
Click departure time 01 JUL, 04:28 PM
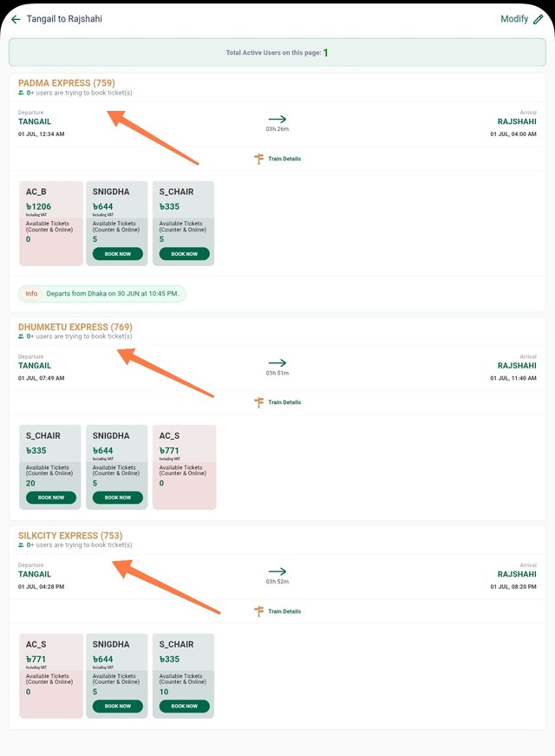42,587
